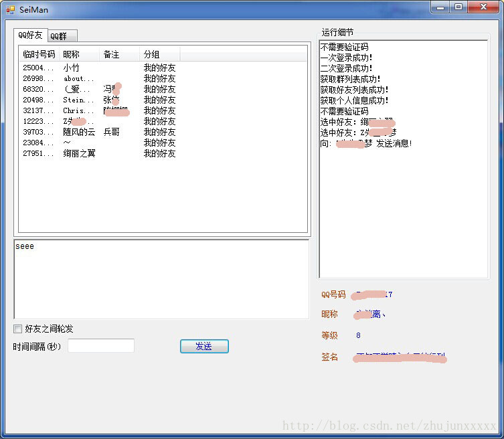The height and width of the screenshot is (439, 504).
Task: Select friend row 随风的云
Action: point(99,132)
